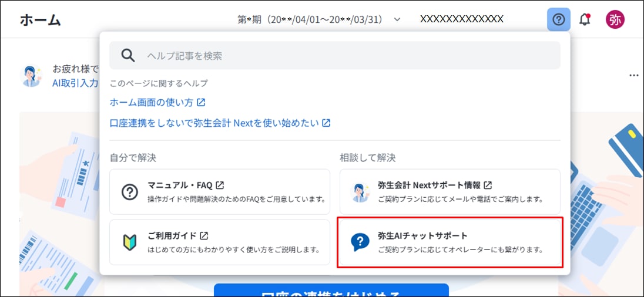The width and height of the screenshot is (644, 297).
Task: Click the question circle icon in マニュアル・FAQ
Action: point(129,191)
